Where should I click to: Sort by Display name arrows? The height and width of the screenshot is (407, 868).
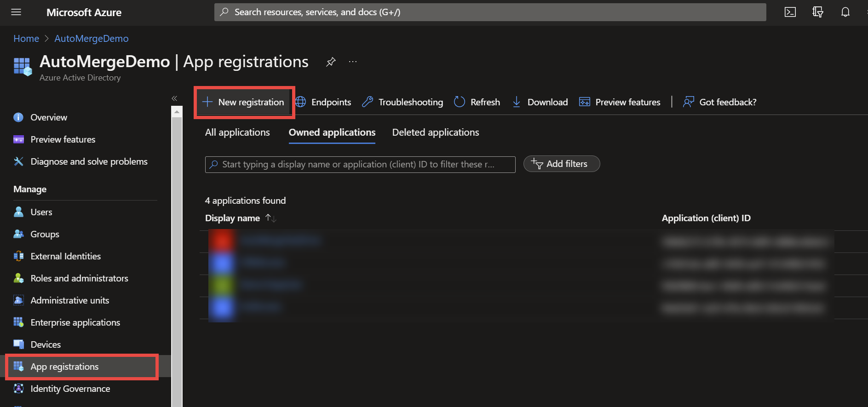(270, 218)
